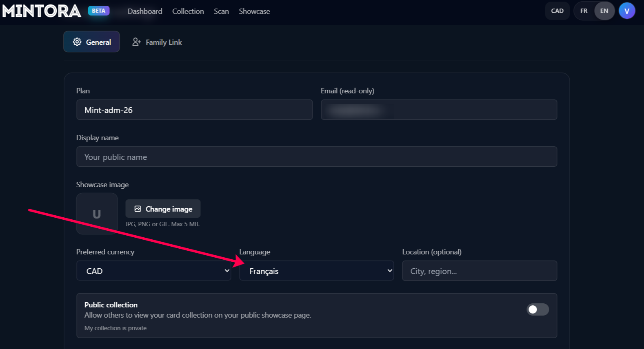Expand the Language dropdown showing Français

pos(316,271)
